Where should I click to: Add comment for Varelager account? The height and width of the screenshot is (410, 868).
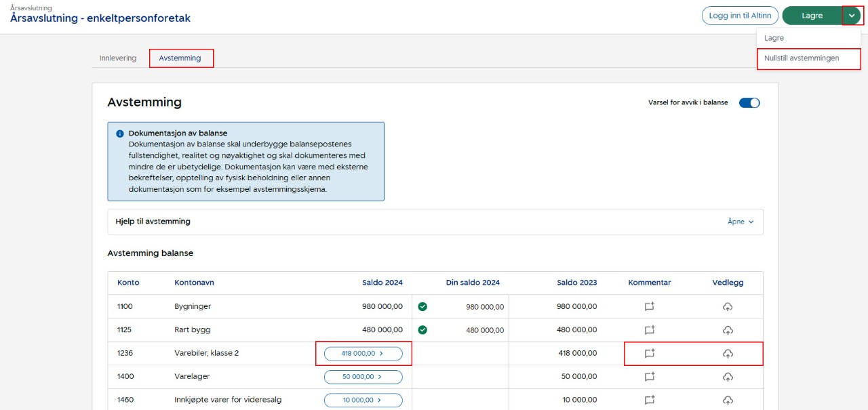[649, 377]
